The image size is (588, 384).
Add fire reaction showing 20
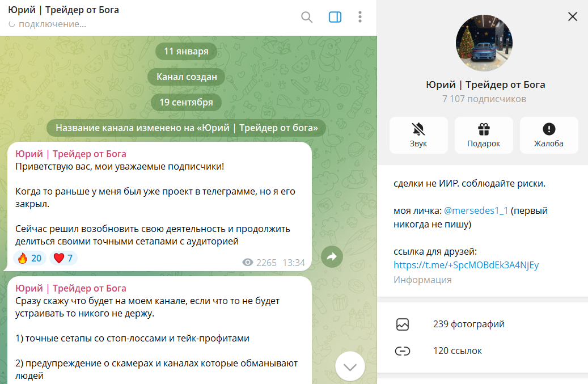[x=29, y=258]
